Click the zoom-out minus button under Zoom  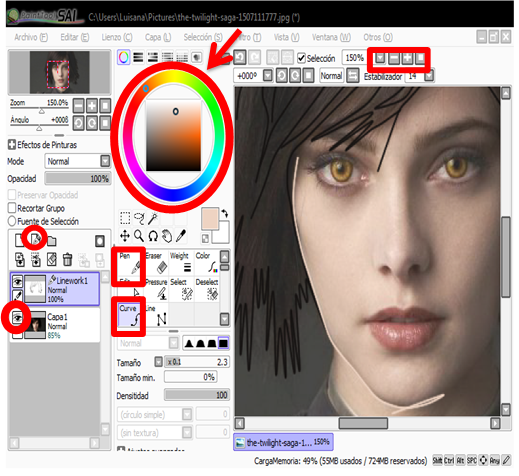(x=78, y=106)
